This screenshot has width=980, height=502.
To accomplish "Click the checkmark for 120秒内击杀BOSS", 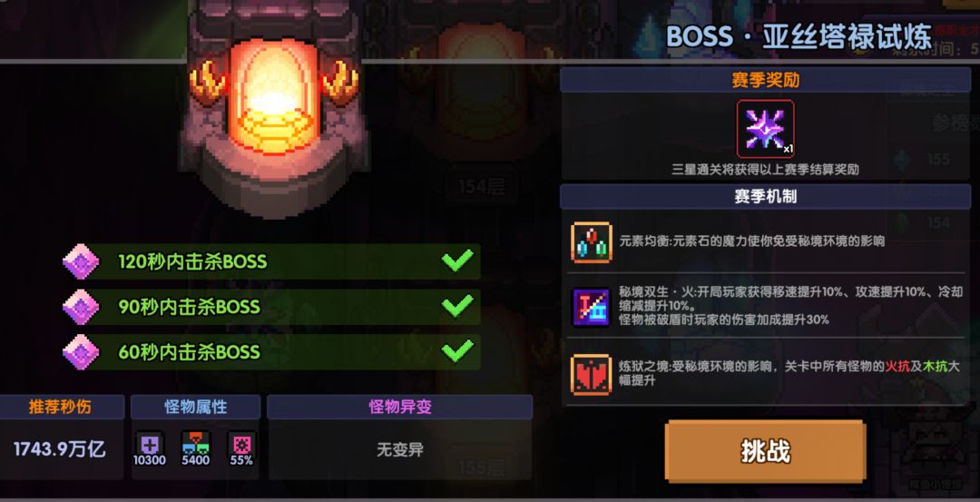I will (457, 260).
